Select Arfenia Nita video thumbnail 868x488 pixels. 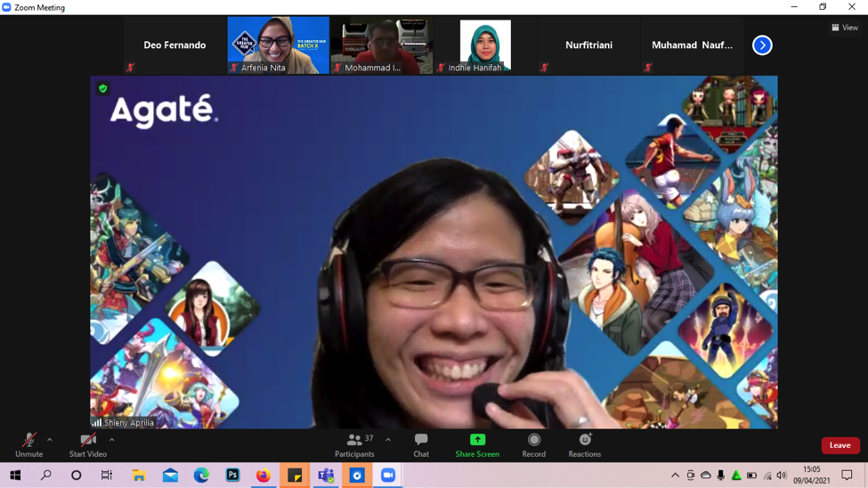coord(279,45)
